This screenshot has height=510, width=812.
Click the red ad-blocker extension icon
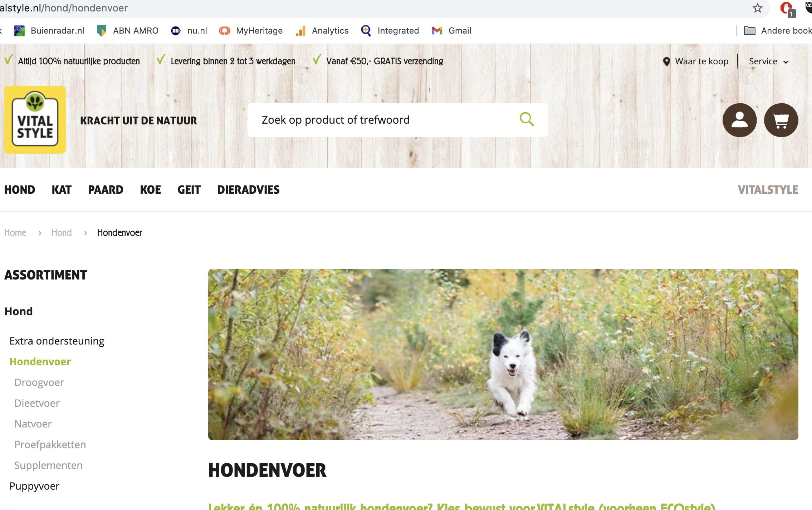[787, 9]
